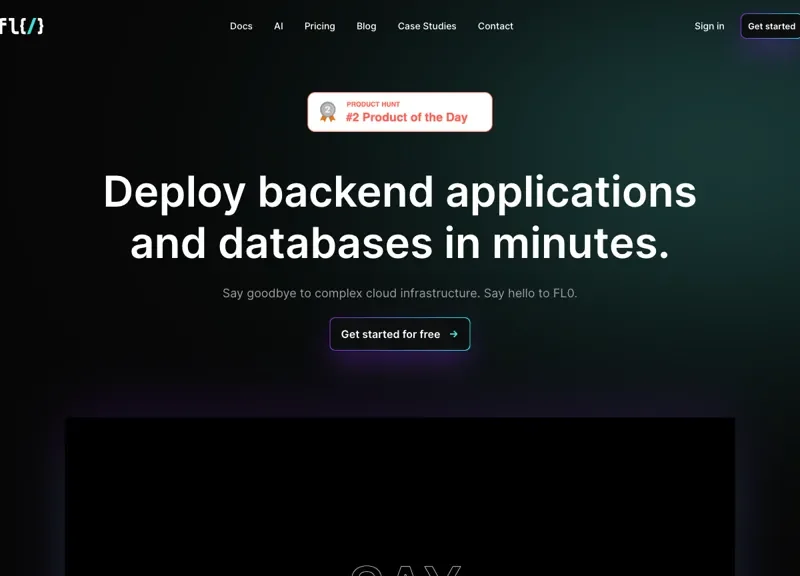Click the arrow icon inside the free signup button
This screenshot has height=576, width=800.
(454, 334)
